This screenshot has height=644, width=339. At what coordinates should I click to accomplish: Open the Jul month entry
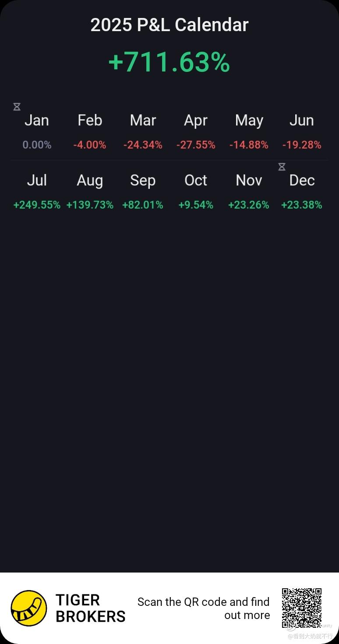(37, 192)
